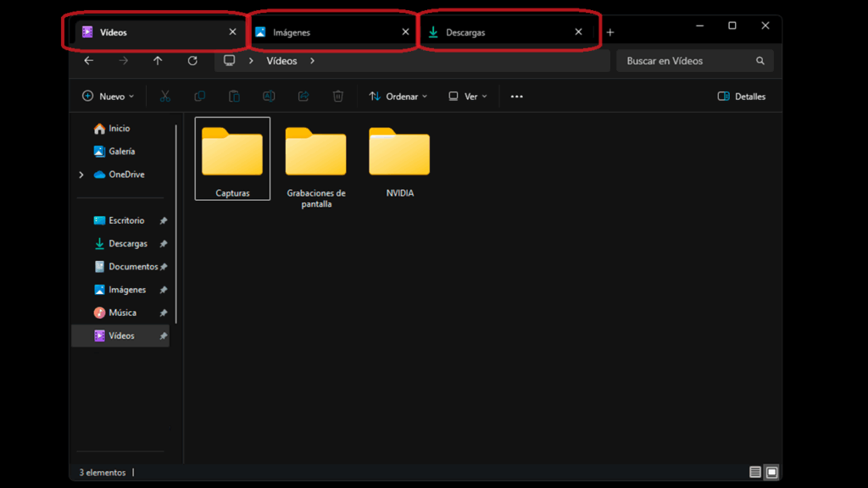The width and height of the screenshot is (868, 488).
Task: Open Música from the sidebar
Action: click(121, 312)
